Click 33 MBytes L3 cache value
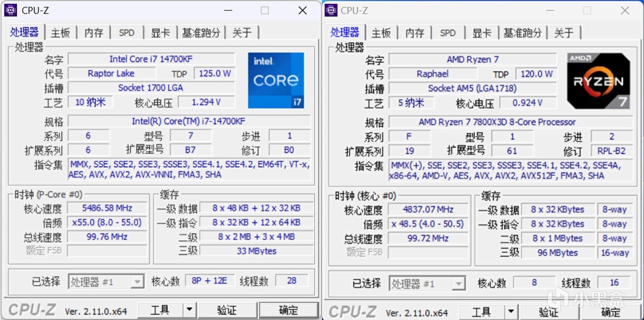The image size is (644, 320). click(x=257, y=251)
